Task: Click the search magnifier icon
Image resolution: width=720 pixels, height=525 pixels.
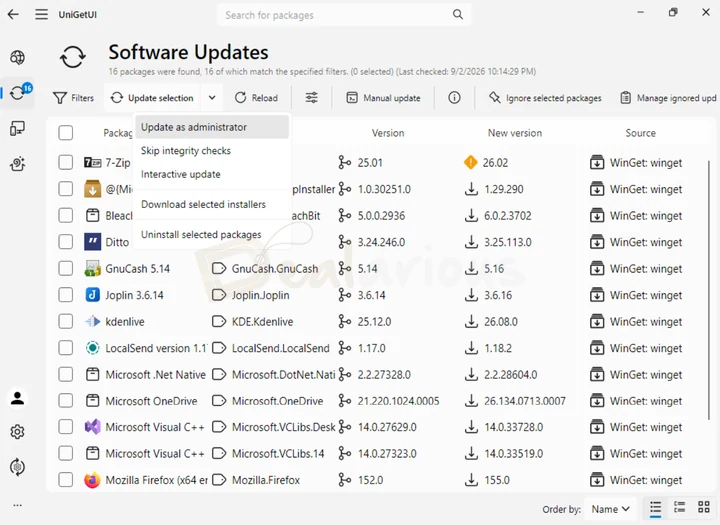Action: tap(458, 15)
